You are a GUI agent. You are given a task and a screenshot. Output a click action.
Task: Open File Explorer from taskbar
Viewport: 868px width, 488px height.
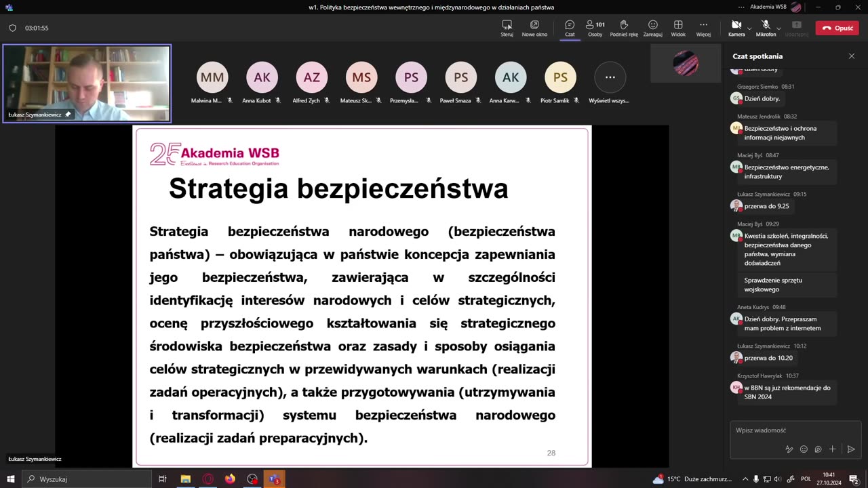pos(185,479)
